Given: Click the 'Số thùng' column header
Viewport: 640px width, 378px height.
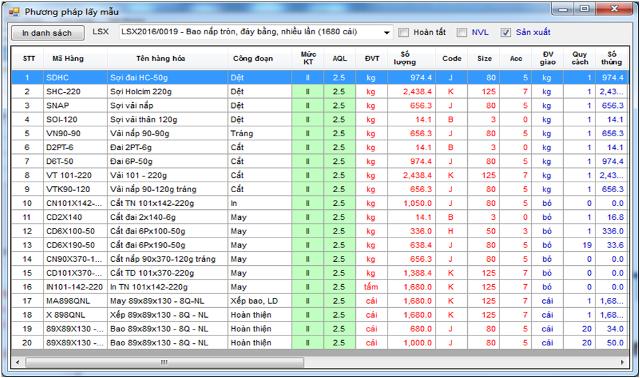Looking at the screenshot, I should click(611, 58).
